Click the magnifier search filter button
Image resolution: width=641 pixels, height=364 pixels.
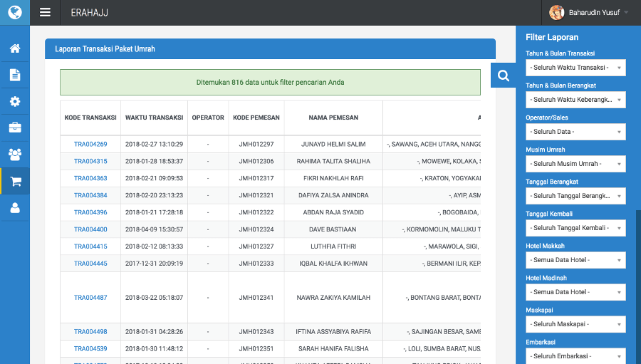(x=504, y=76)
